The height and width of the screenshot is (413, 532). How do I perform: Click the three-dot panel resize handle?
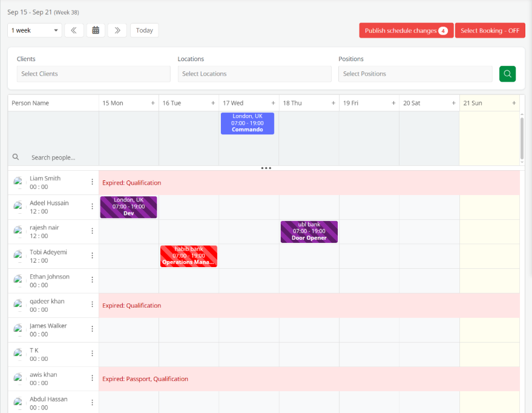pos(266,168)
